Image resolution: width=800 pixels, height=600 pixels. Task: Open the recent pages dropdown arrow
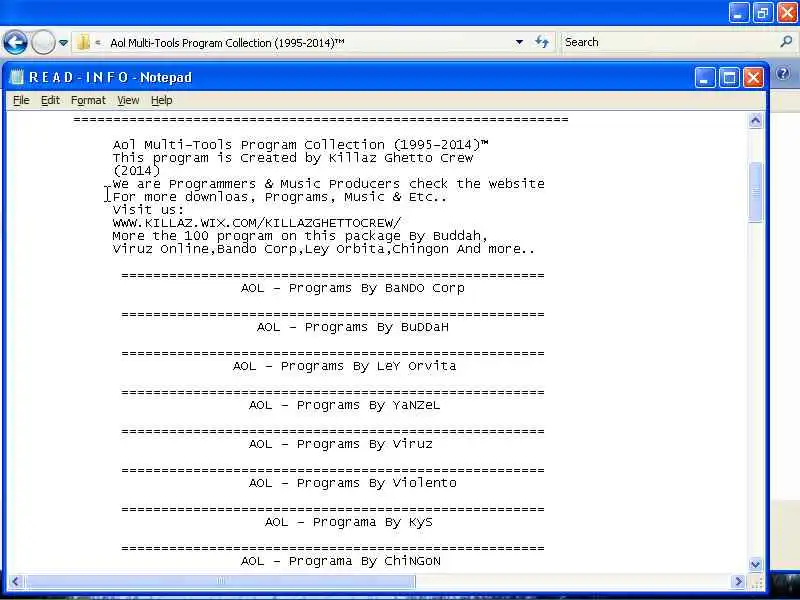tap(63, 43)
